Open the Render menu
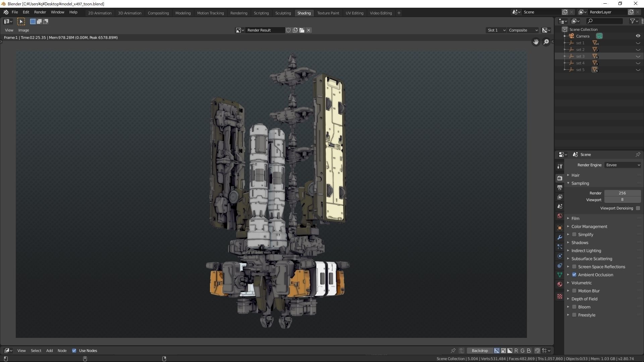This screenshot has height=362, width=644. (40, 12)
